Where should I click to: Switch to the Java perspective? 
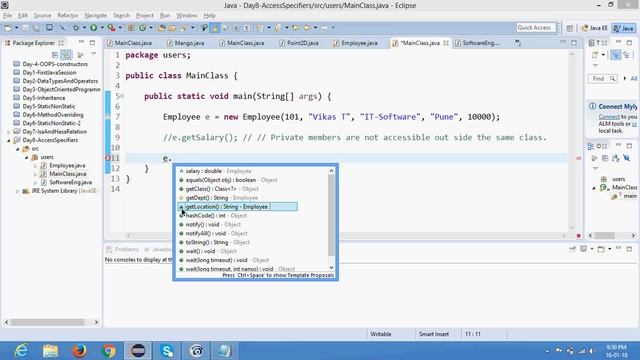(x=624, y=28)
